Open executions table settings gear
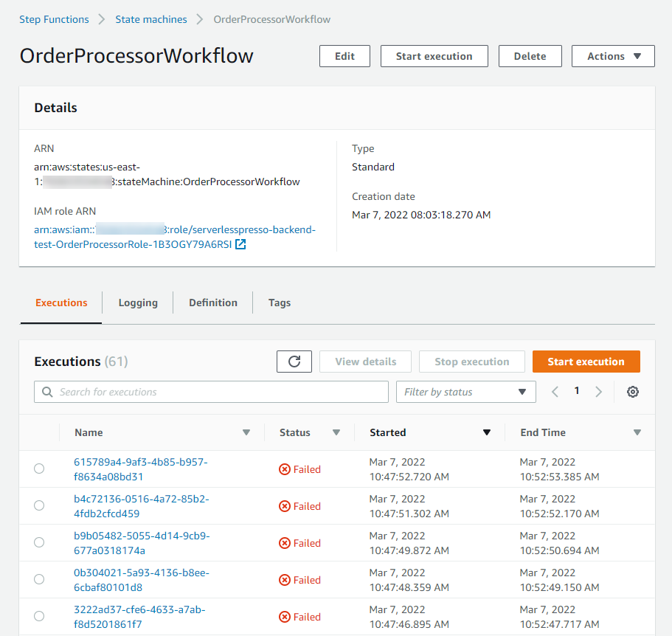Image resolution: width=672 pixels, height=636 pixels. (633, 392)
